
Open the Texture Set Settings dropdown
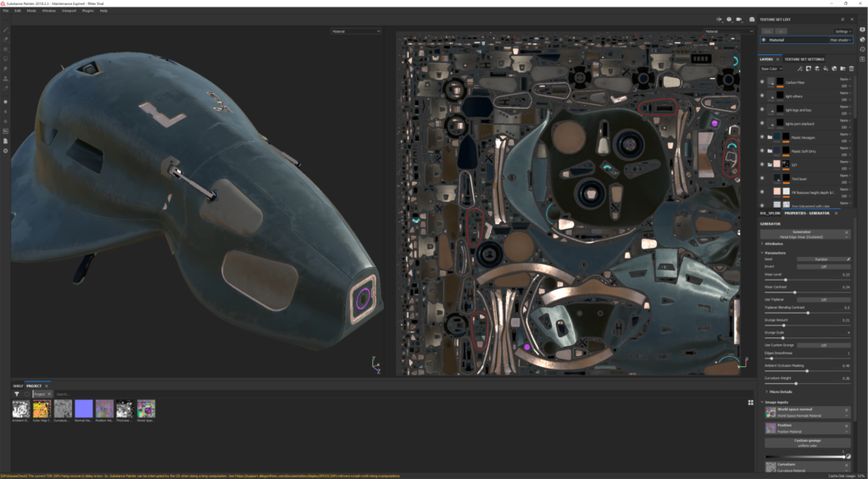843,31
